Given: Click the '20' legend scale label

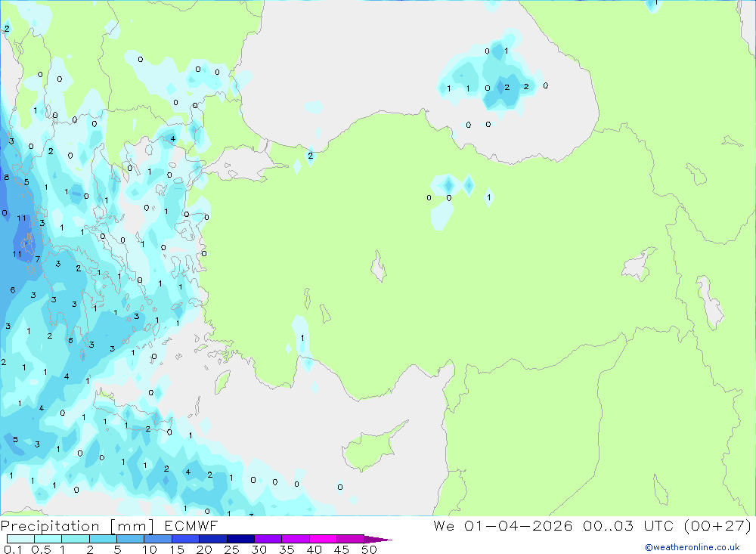Looking at the screenshot, I should point(204,549).
